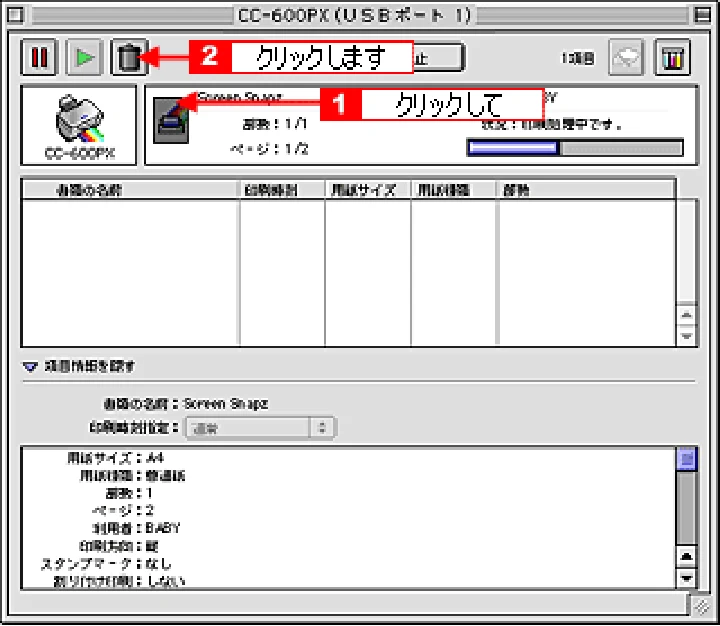720x626 pixels.
Task: Click the 印刷方向：縦 detail row
Action: click(x=119, y=546)
